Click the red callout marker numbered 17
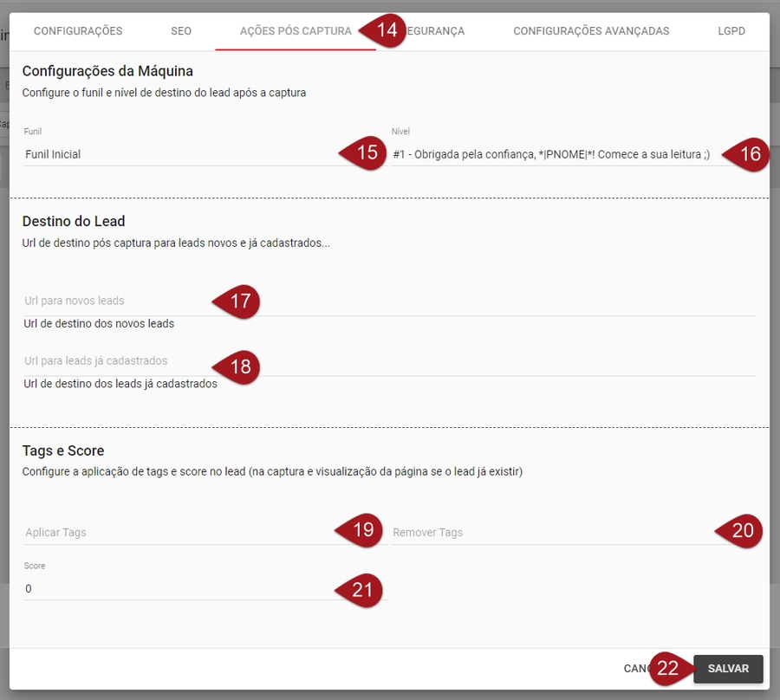Viewport: 780px width, 700px height. coord(238,301)
